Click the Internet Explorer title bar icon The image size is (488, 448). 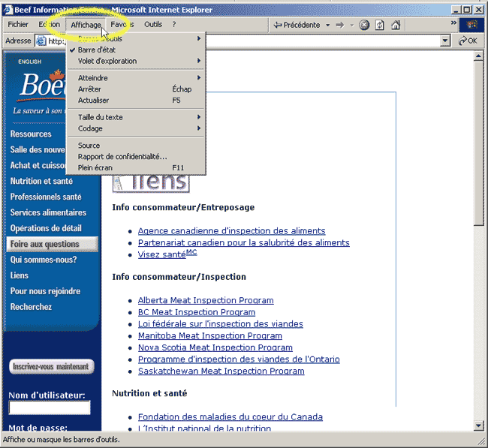pos(8,10)
